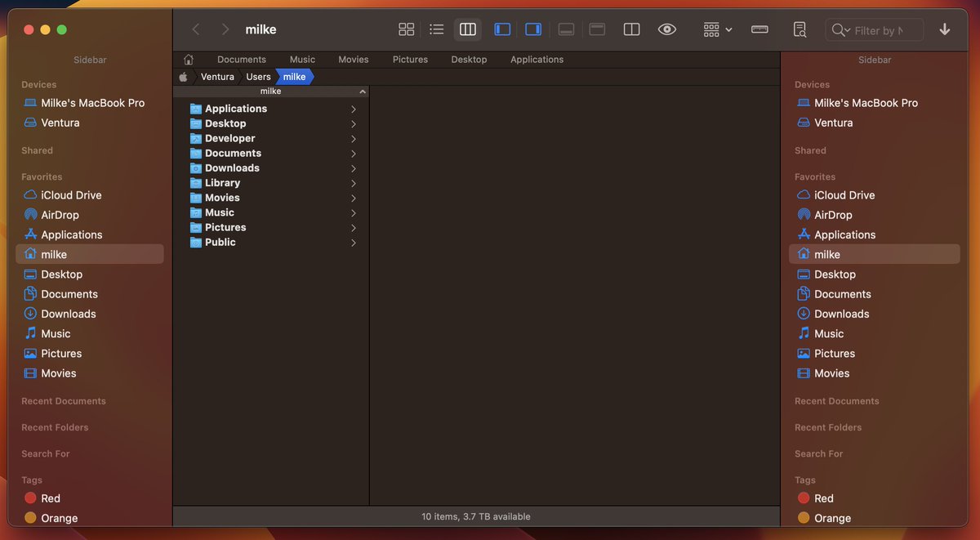980x540 pixels.
Task: Open the grouping options dropdown
Action: [x=718, y=29]
